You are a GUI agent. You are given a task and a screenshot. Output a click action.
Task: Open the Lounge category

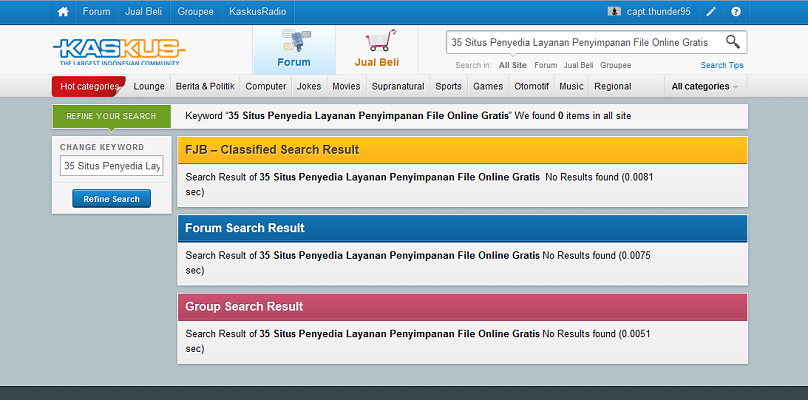pos(149,87)
